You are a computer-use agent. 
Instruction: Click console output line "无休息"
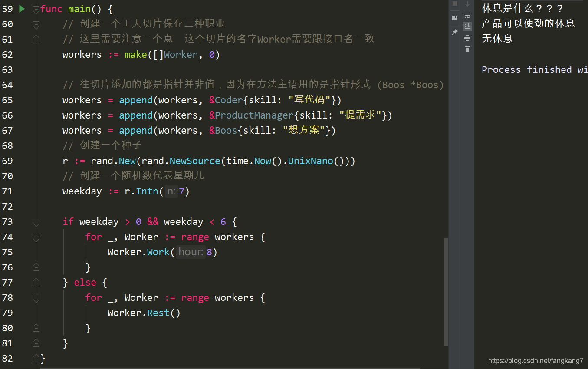coord(497,39)
